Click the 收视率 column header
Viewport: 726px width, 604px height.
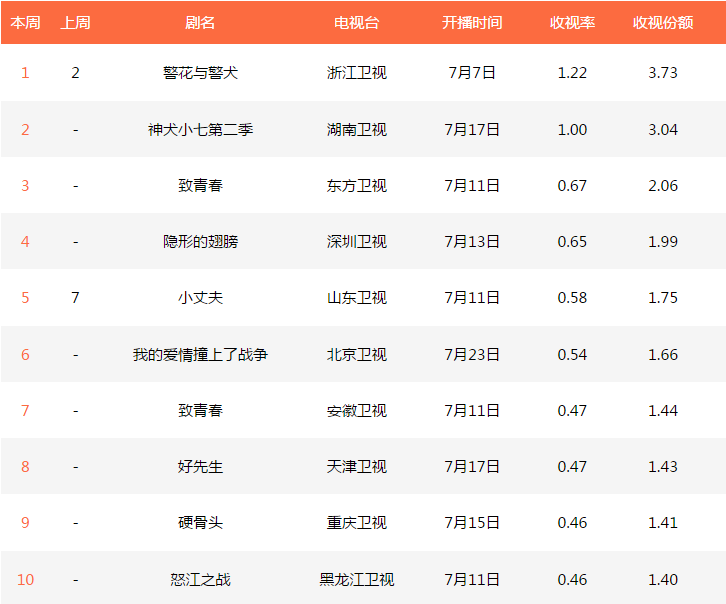point(572,22)
